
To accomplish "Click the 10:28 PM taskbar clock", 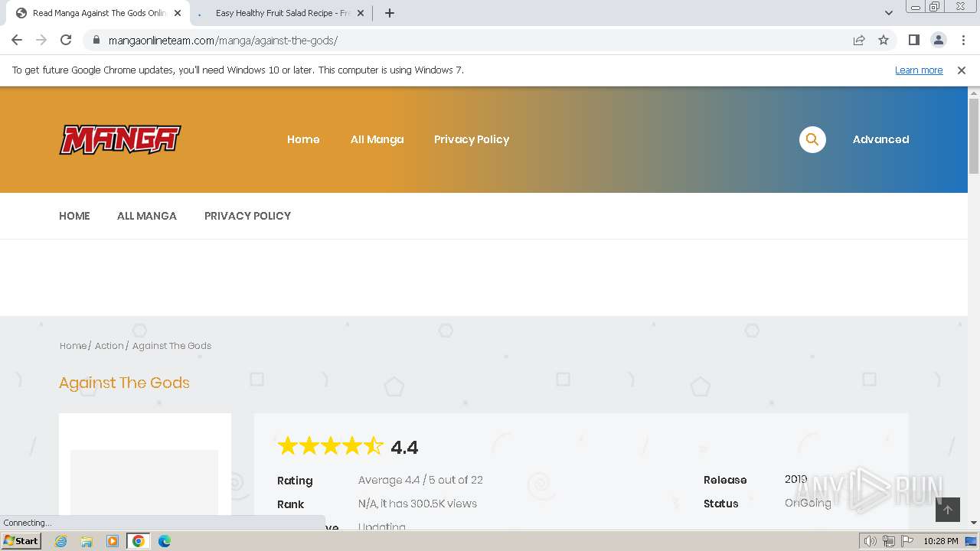I will [941, 541].
